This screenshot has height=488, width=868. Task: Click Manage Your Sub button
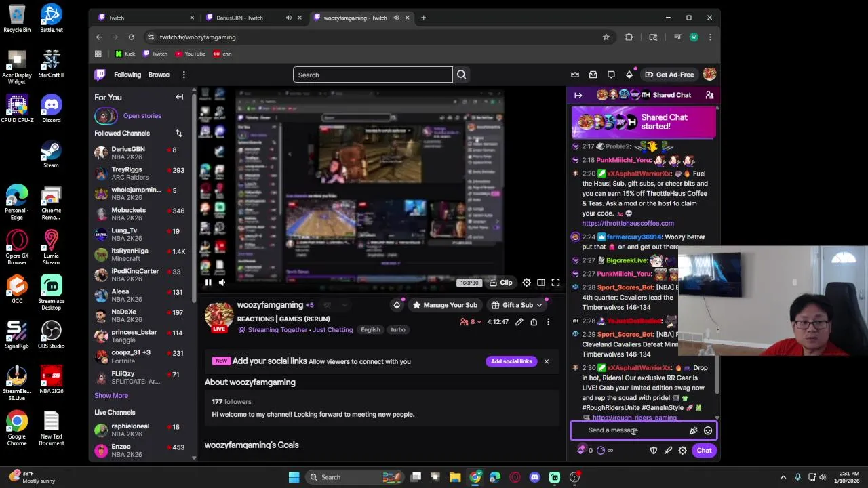[444, 305]
